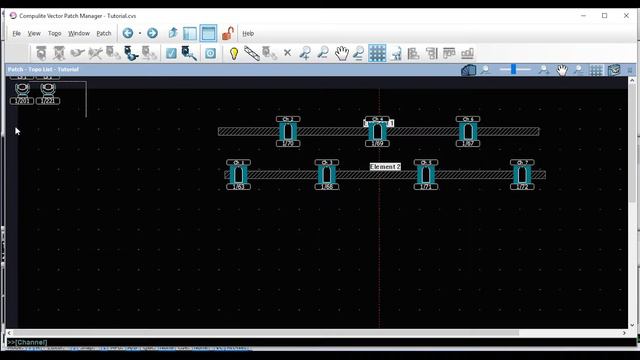This screenshot has height=360, width=640.
Task: Select fixture labeled 1/72 on lower truss
Action: tap(522, 175)
